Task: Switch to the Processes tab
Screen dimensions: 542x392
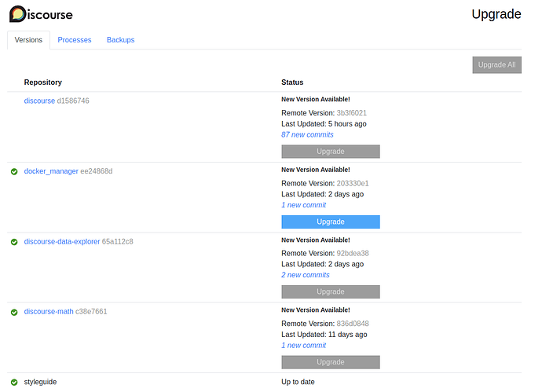Action: pyautogui.click(x=75, y=40)
